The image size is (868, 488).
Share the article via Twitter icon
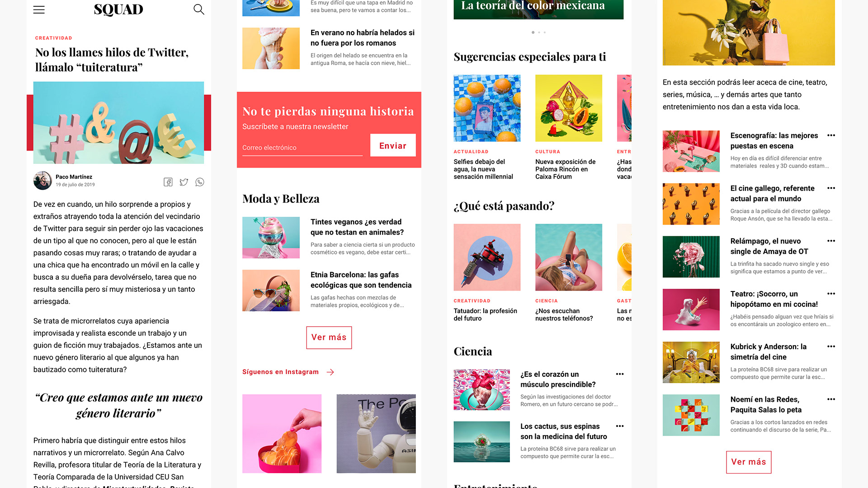[184, 182]
